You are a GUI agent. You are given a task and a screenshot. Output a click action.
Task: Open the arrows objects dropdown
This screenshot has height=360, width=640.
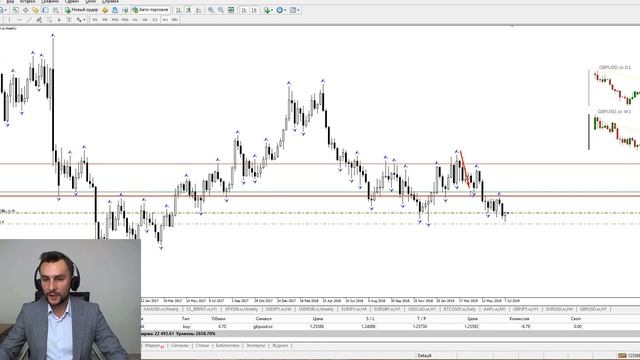(80, 20)
